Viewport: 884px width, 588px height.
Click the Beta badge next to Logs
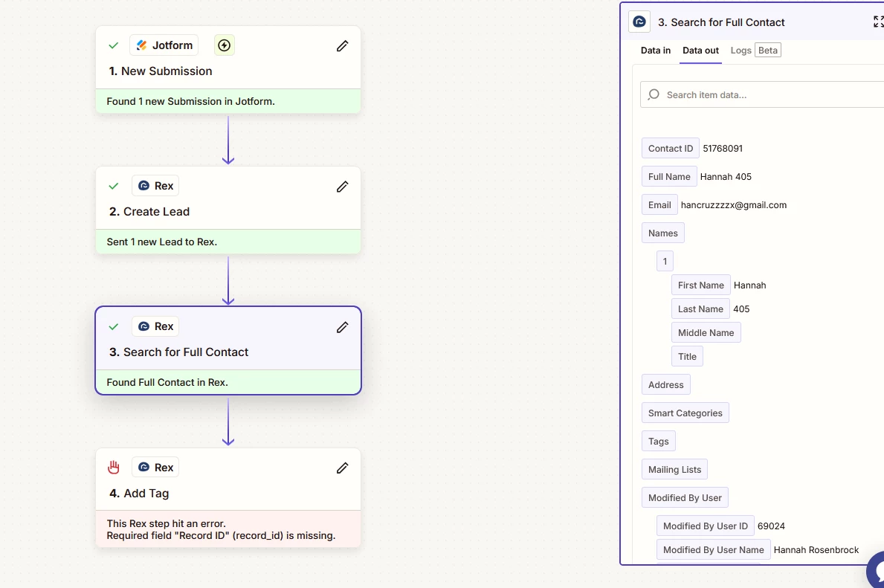(768, 50)
